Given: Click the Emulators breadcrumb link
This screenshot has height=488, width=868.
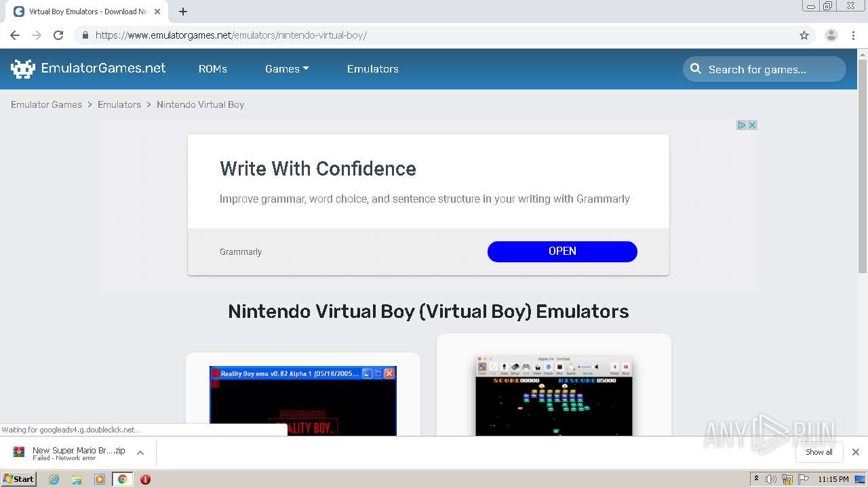Looking at the screenshot, I should (119, 104).
